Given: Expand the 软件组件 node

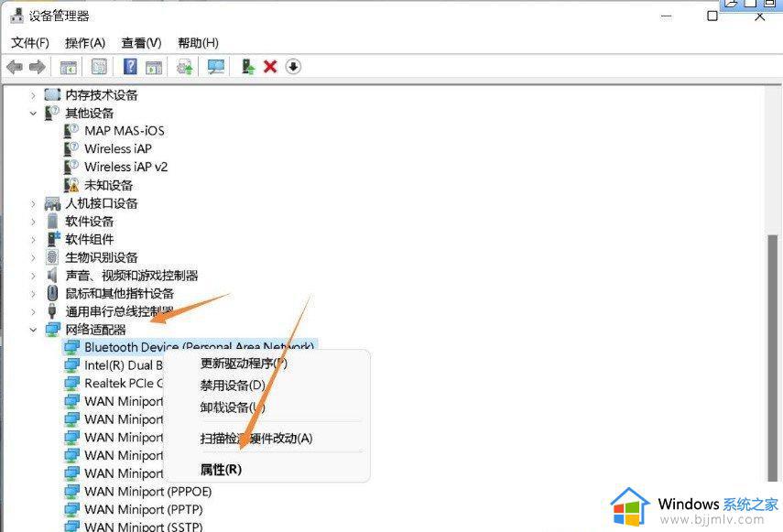Looking at the screenshot, I should pyautogui.click(x=33, y=240).
